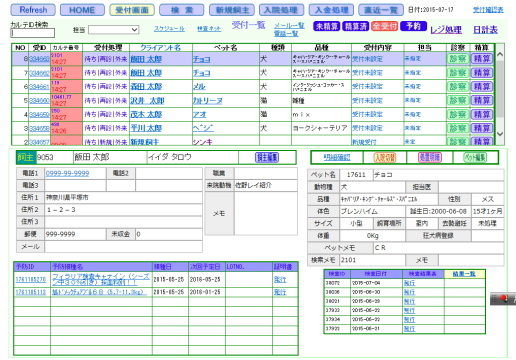Open レジ処理 register processing
The image size is (516, 360).
click(x=446, y=30)
